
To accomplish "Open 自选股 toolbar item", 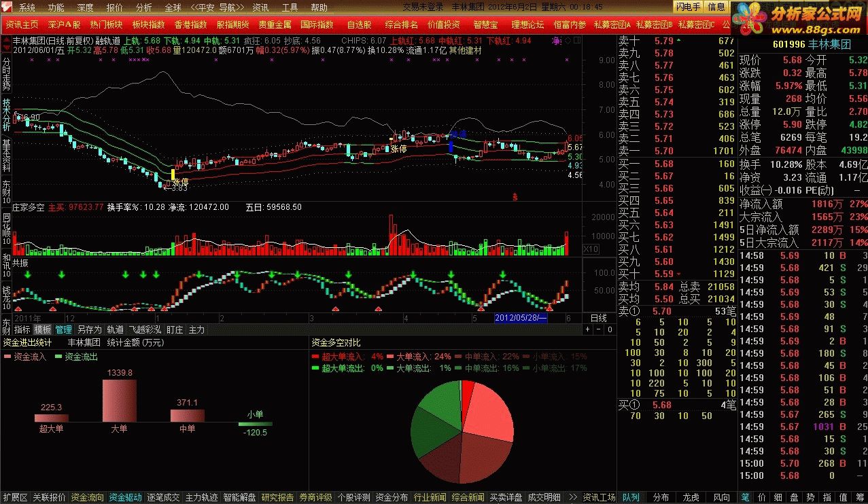I will point(359,24).
